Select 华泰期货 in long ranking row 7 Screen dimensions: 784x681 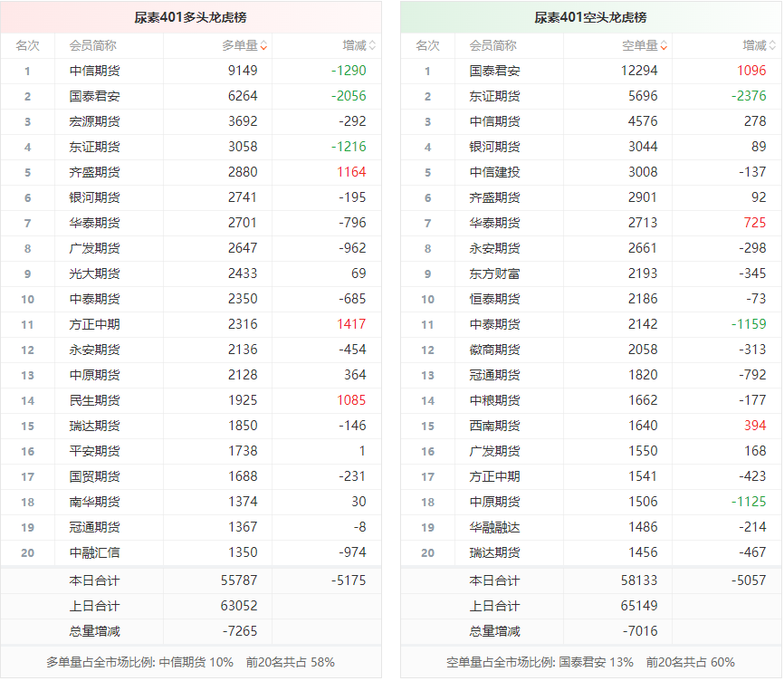[x=94, y=223]
